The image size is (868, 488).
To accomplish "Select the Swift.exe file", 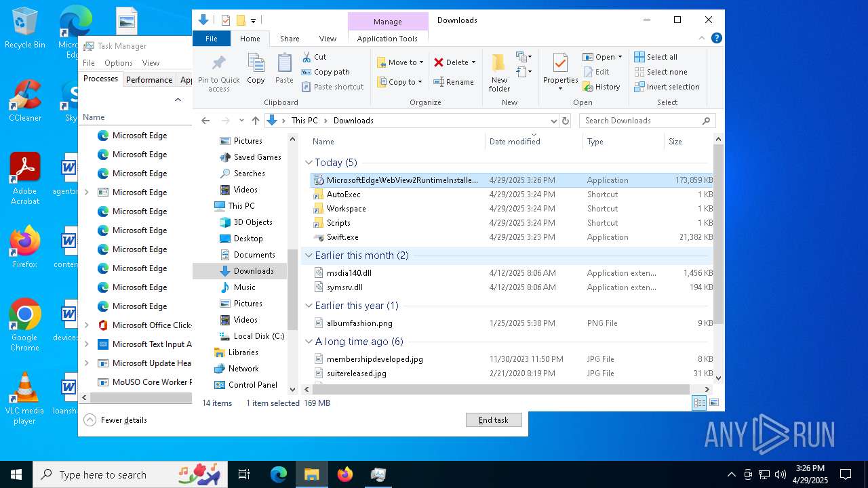I will 342,237.
